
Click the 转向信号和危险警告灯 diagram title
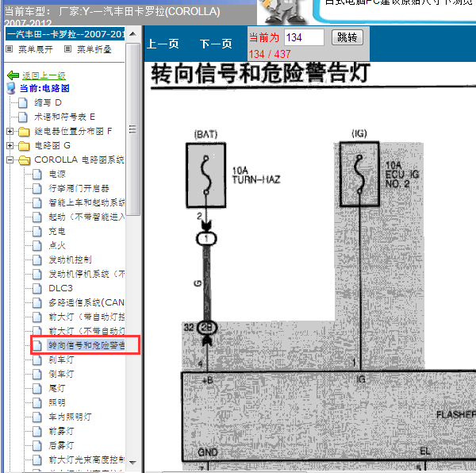click(260, 73)
